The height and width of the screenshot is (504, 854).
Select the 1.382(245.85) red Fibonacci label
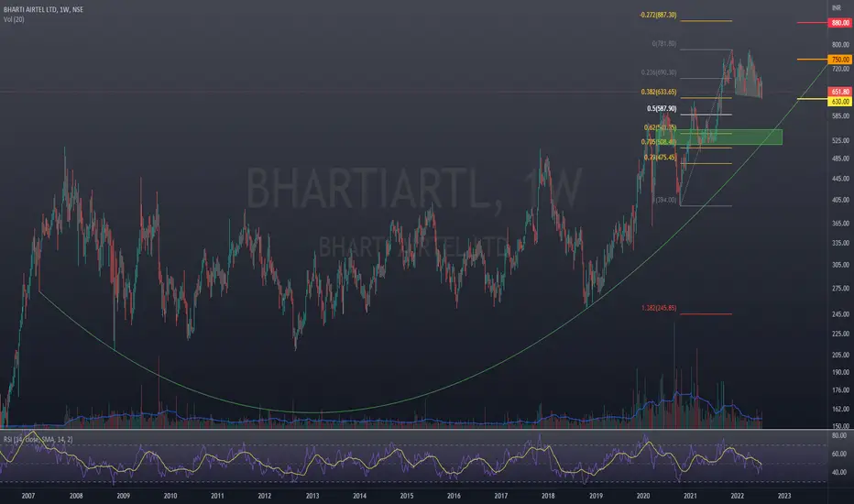point(659,309)
